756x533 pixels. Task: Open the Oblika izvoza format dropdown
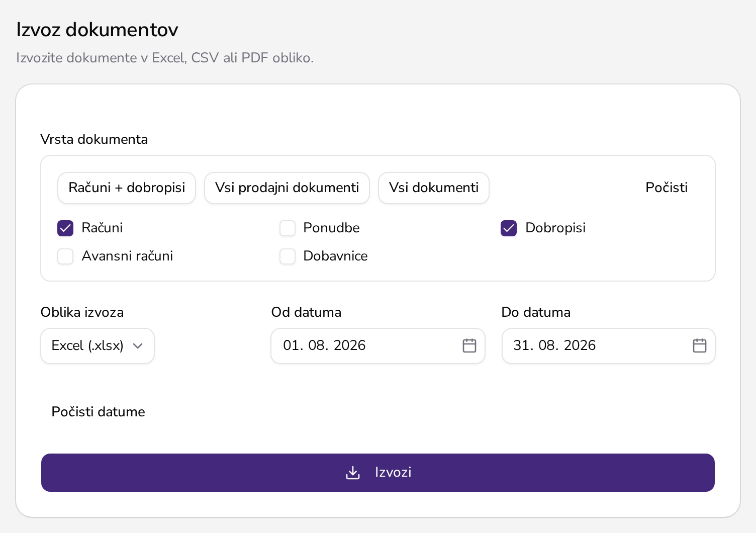[x=98, y=346]
